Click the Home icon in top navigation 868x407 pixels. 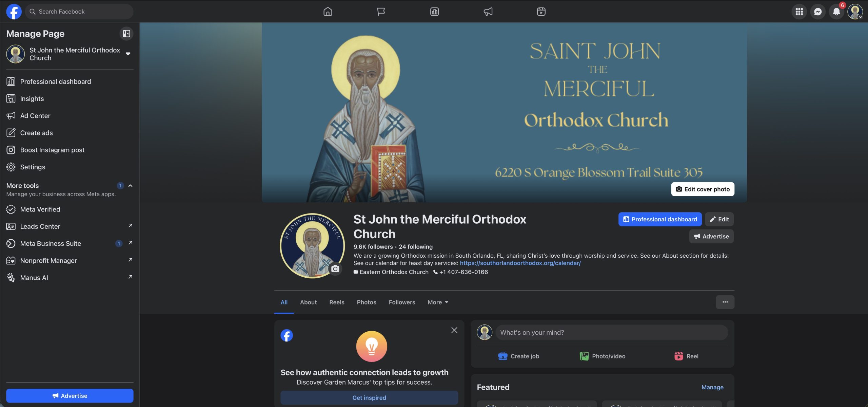pyautogui.click(x=328, y=12)
